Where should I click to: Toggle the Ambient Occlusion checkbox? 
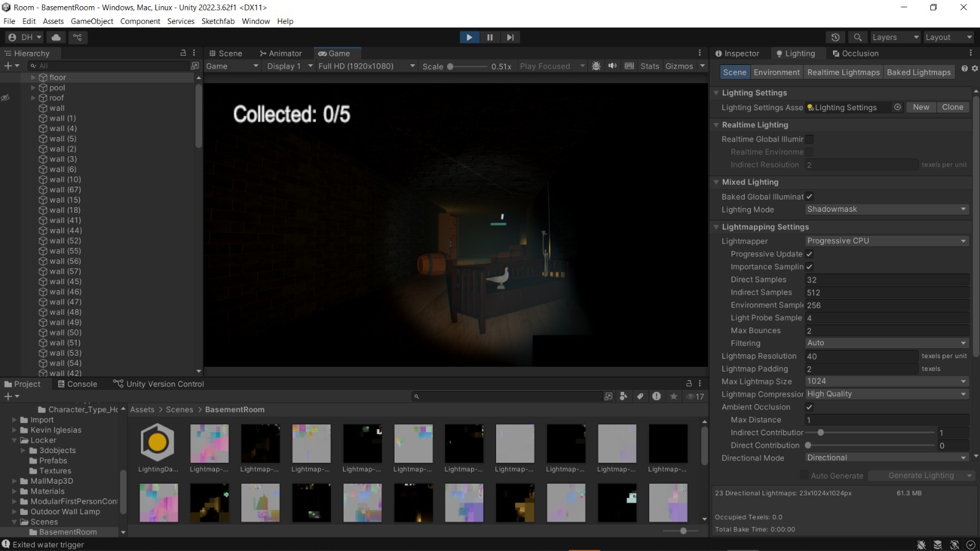click(809, 407)
